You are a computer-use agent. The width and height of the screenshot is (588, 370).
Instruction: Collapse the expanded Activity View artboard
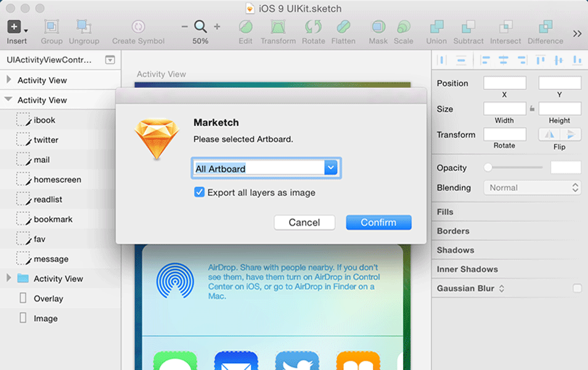tap(9, 99)
